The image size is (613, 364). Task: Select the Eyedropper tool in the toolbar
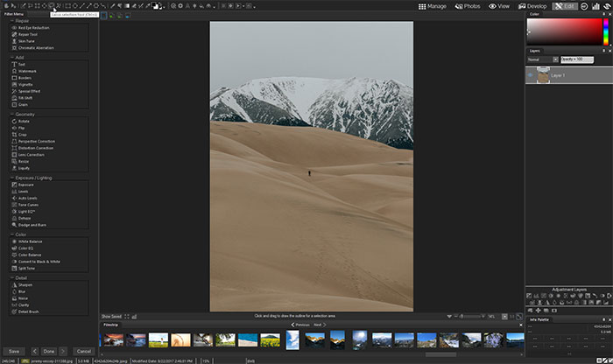(x=148, y=6)
